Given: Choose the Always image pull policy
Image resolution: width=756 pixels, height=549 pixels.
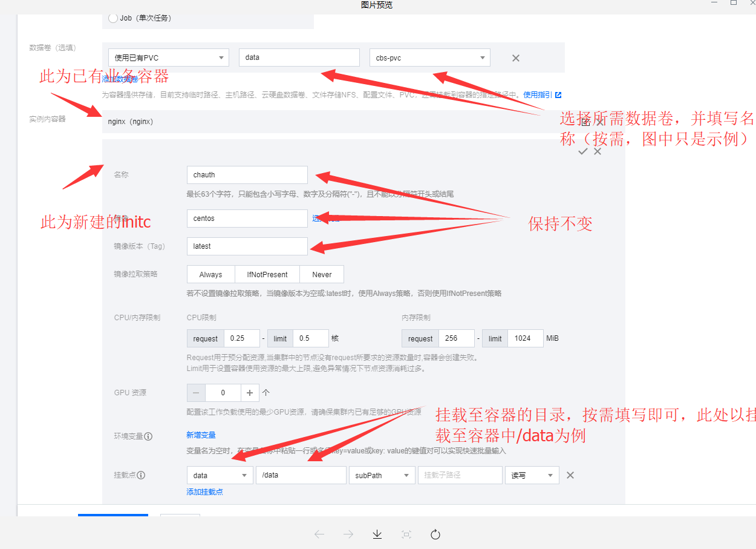Looking at the screenshot, I should 210,274.
